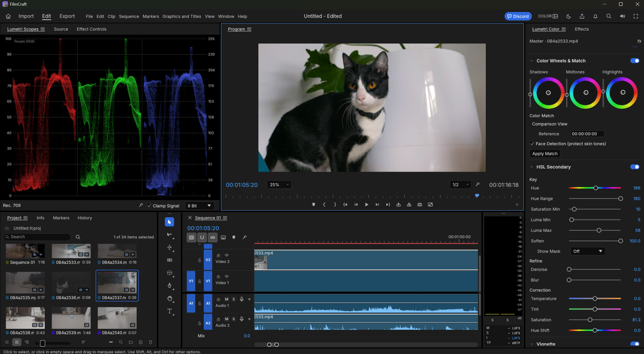The height and width of the screenshot is (354, 644).
Task: Select the Selection arrow tool
Action: 170,222
